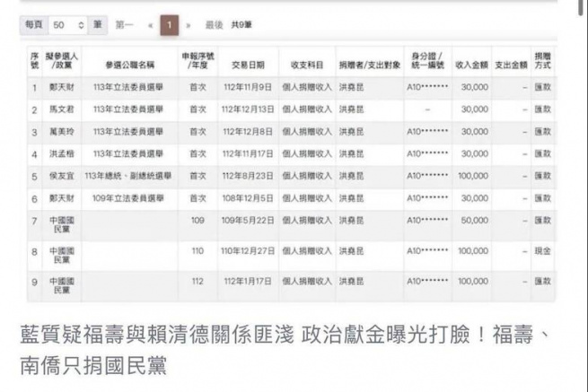Click the date 109年5月22日
This screenshot has width=588, height=392.
pos(248,221)
